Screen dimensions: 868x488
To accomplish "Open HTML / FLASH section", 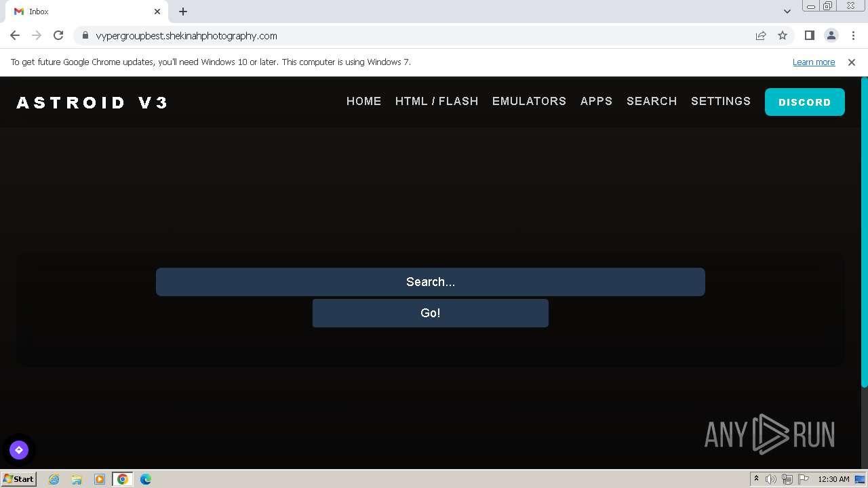I will (437, 101).
